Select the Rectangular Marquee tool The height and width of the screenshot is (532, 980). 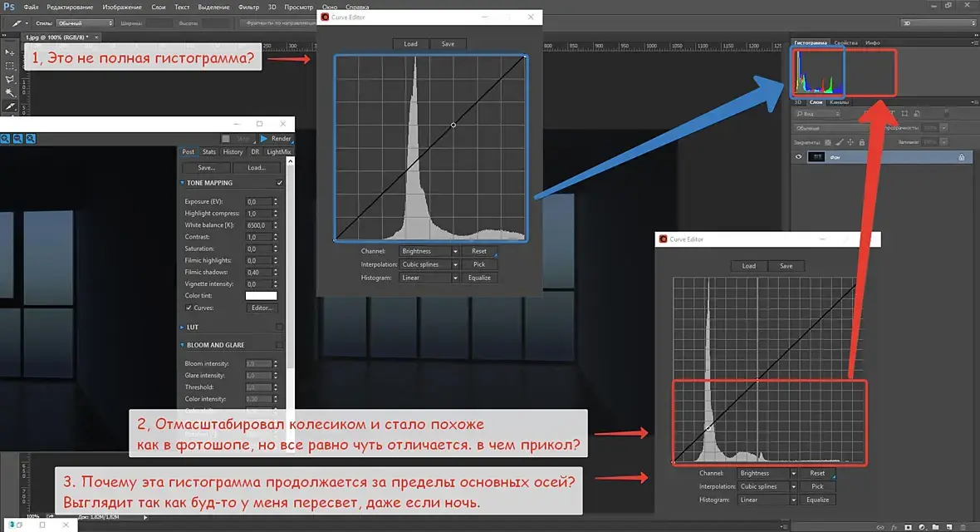coord(9,66)
